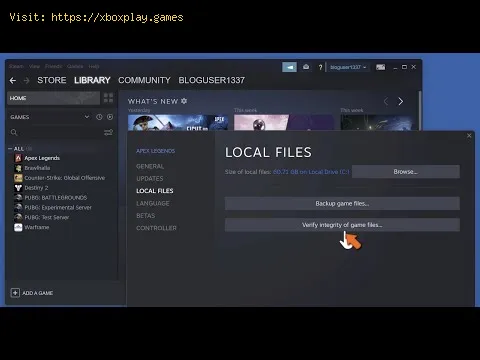Open the Friends menu
This screenshot has width=480, height=360.
tap(53, 66)
